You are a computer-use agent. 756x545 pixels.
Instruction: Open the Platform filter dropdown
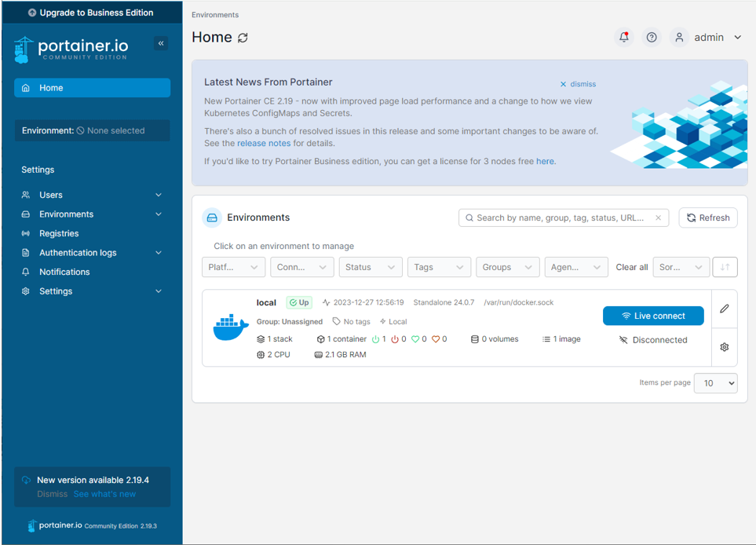coord(233,267)
